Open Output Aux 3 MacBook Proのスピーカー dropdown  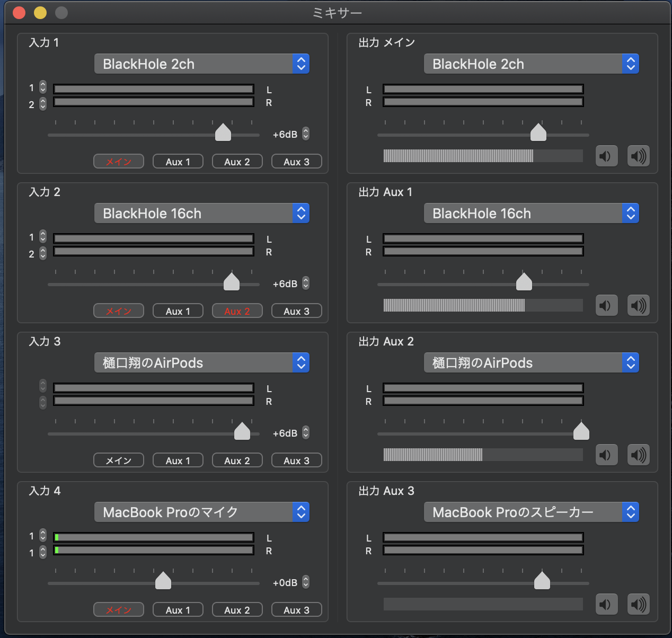[532, 512]
